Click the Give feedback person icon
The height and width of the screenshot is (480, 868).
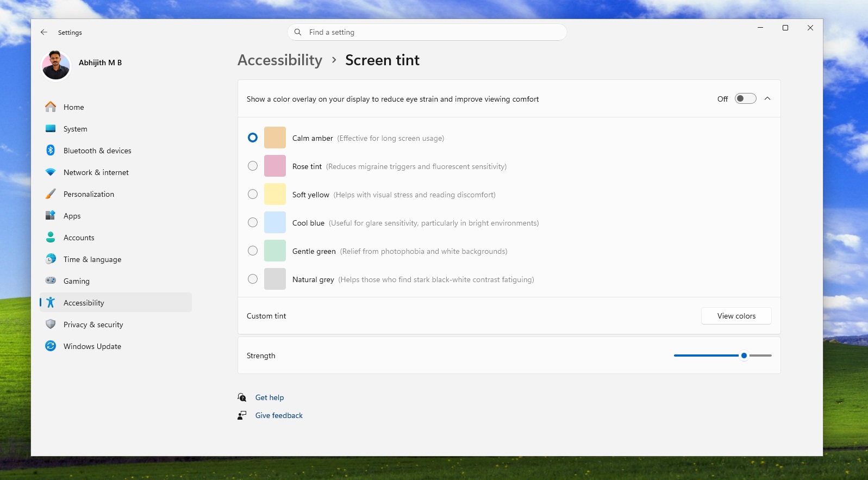(x=242, y=415)
